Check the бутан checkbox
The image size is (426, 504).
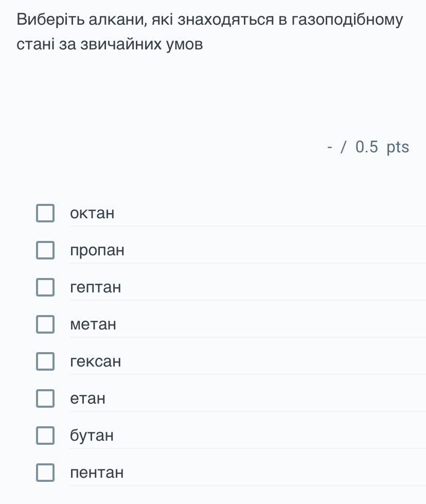pos(45,436)
